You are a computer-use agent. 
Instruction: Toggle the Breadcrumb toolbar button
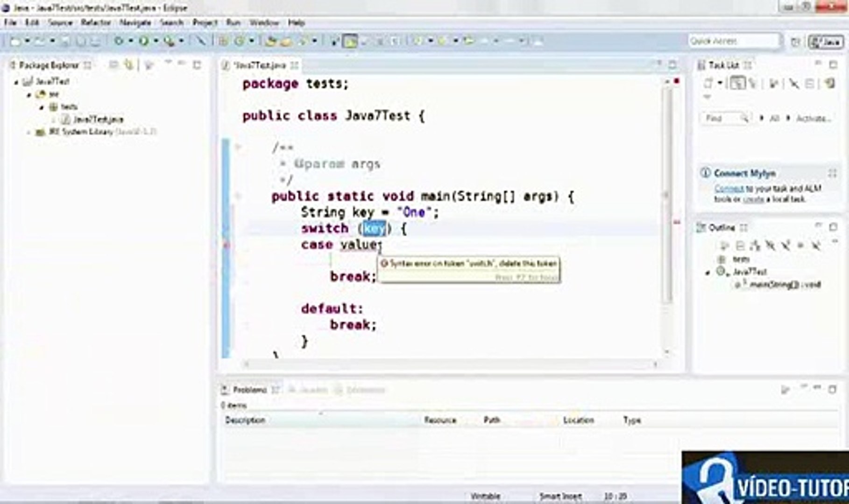(x=334, y=42)
